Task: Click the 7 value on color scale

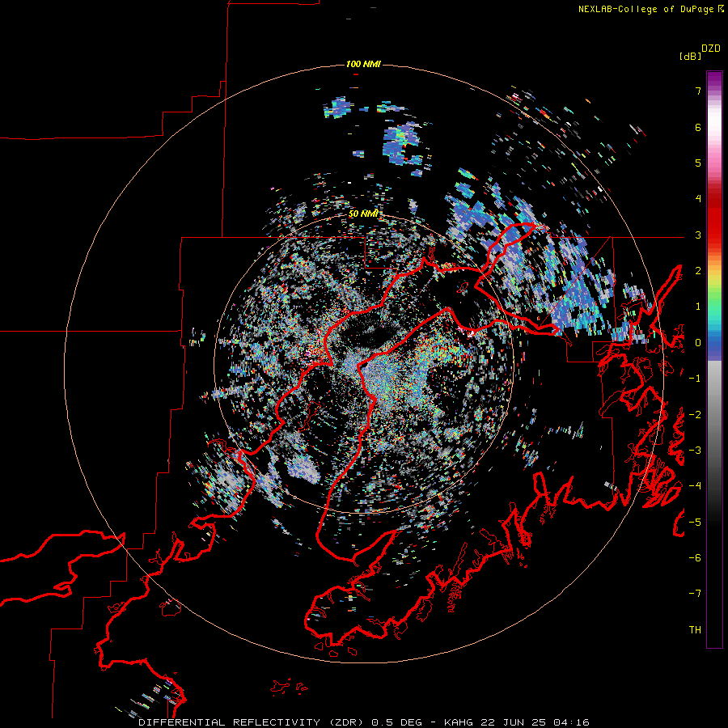Action: 698,91
